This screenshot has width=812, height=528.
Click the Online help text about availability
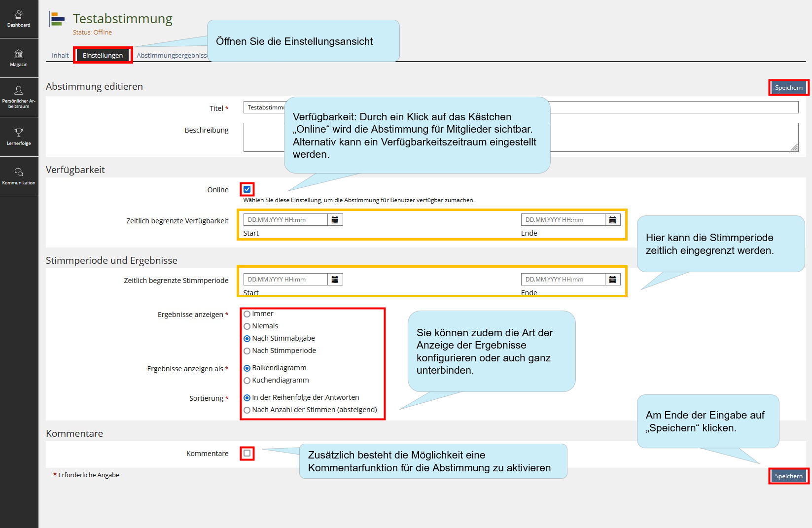(x=359, y=200)
